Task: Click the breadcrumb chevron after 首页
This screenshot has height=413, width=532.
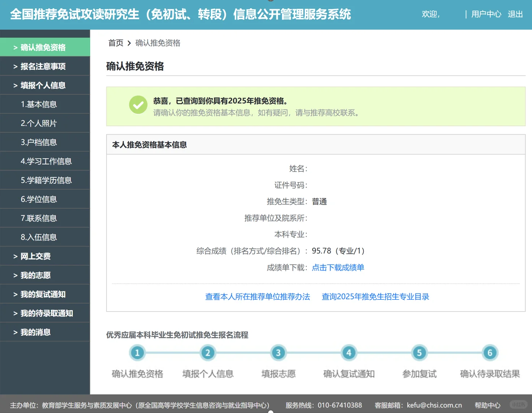Action: (x=130, y=43)
